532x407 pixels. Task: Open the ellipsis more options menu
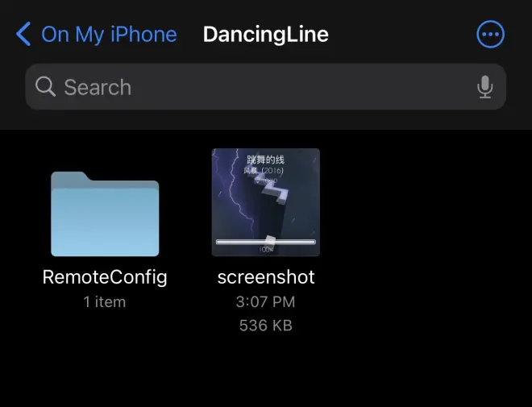coord(490,34)
